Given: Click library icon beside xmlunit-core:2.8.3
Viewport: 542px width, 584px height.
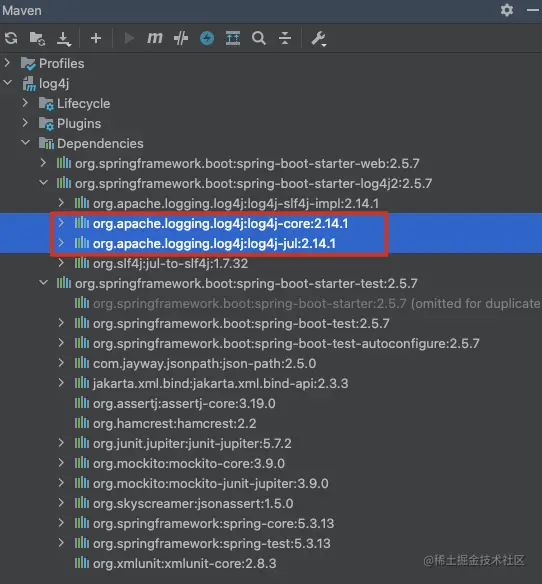Looking at the screenshot, I should [82, 563].
